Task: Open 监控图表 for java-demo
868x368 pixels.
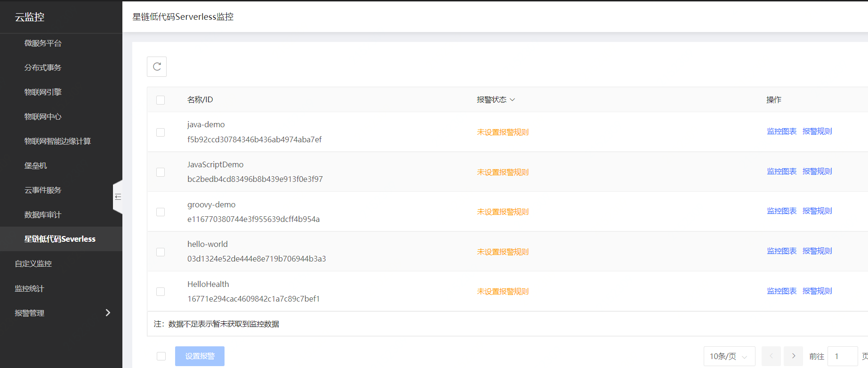Action: (782, 131)
